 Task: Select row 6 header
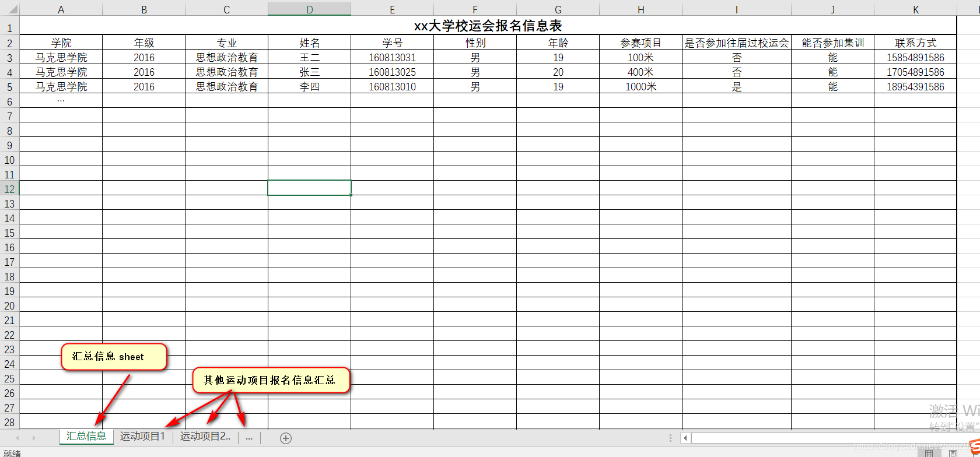point(9,101)
